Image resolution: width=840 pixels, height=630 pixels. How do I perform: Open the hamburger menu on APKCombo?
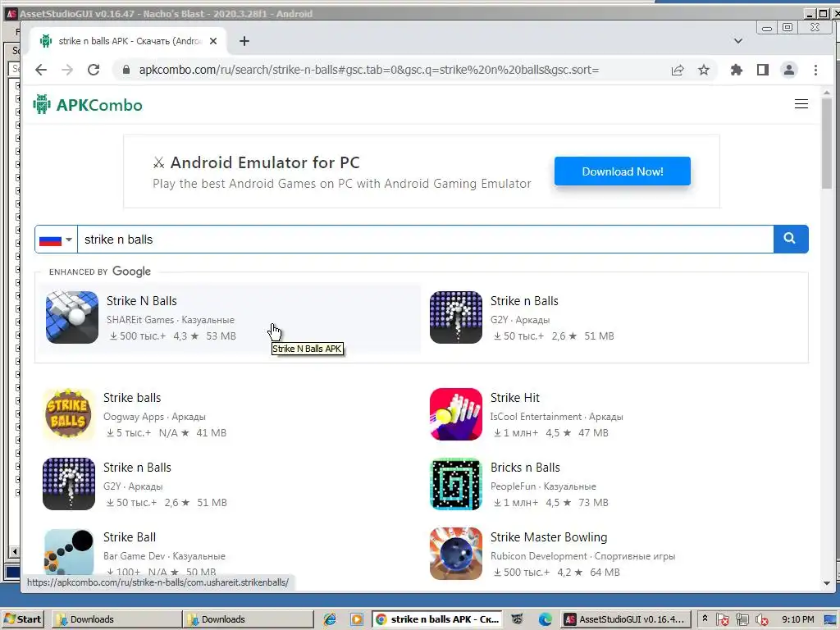pyautogui.click(x=801, y=104)
